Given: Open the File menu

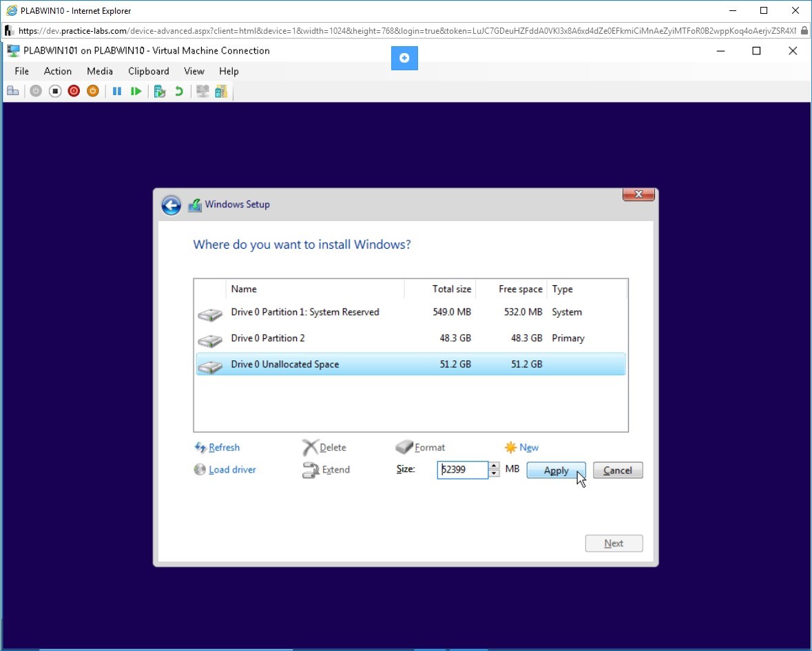Looking at the screenshot, I should pos(22,72).
